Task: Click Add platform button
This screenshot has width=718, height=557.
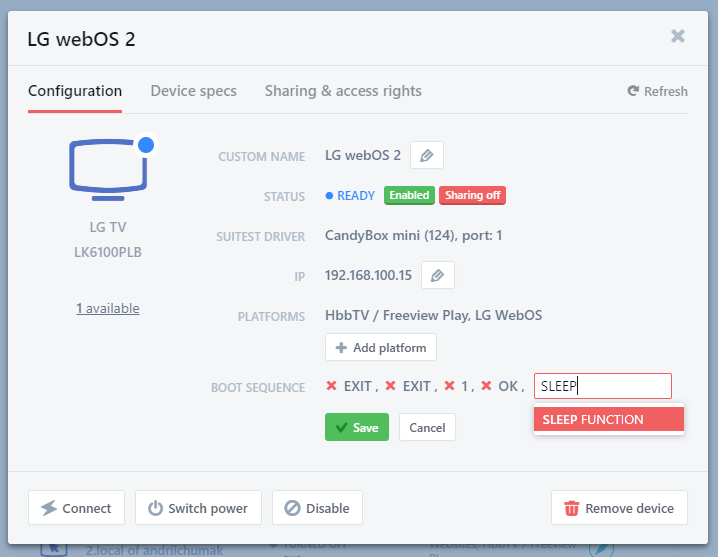Action: pyautogui.click(x=381, y=347)
